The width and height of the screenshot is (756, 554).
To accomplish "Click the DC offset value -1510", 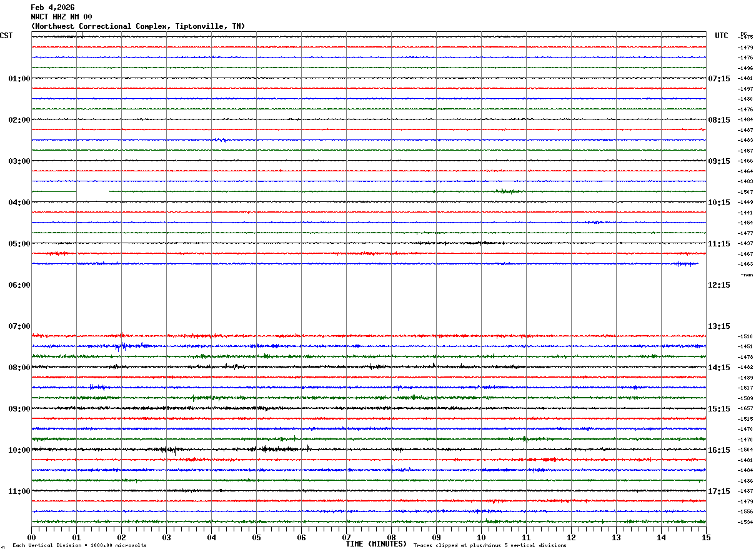I will (x=745, y=336).
